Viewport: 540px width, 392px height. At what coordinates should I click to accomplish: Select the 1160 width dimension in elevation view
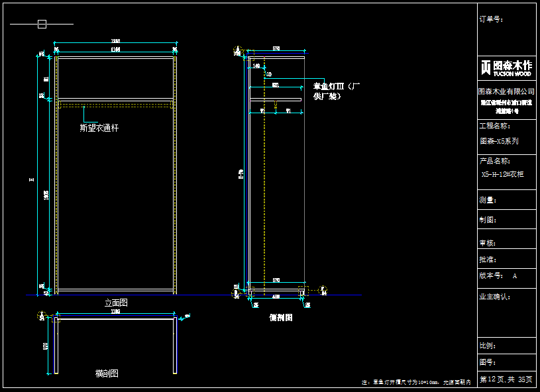tap(115, 50)
